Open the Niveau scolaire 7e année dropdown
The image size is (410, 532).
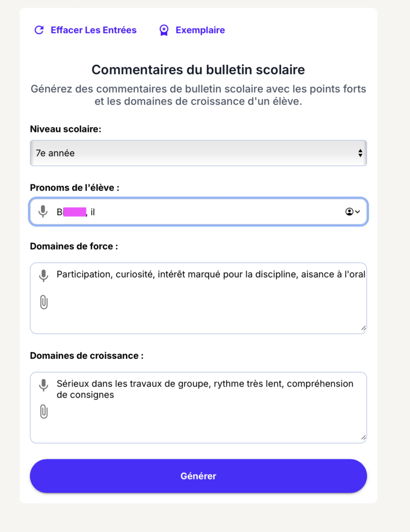(x=198, y=153)
